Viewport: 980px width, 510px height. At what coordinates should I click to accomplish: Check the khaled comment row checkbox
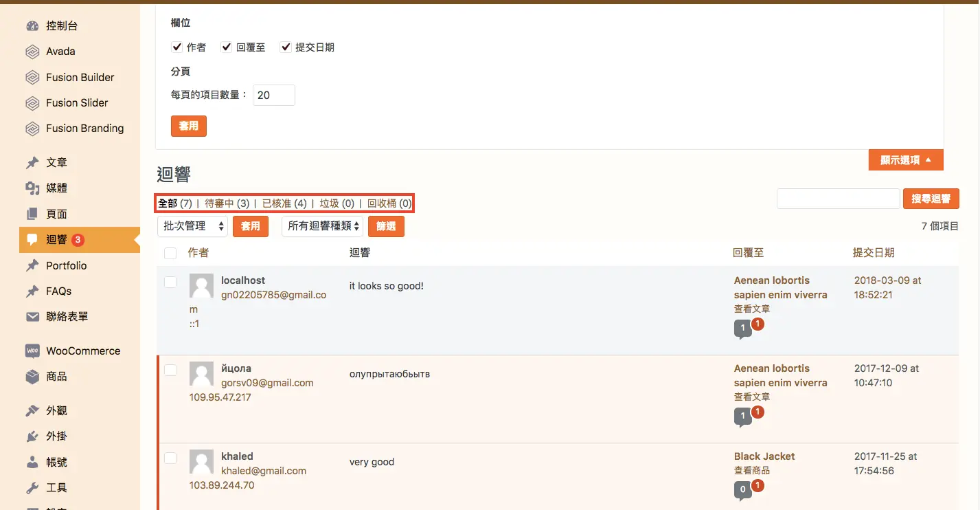pyautogui.click(x=170, y=458)
